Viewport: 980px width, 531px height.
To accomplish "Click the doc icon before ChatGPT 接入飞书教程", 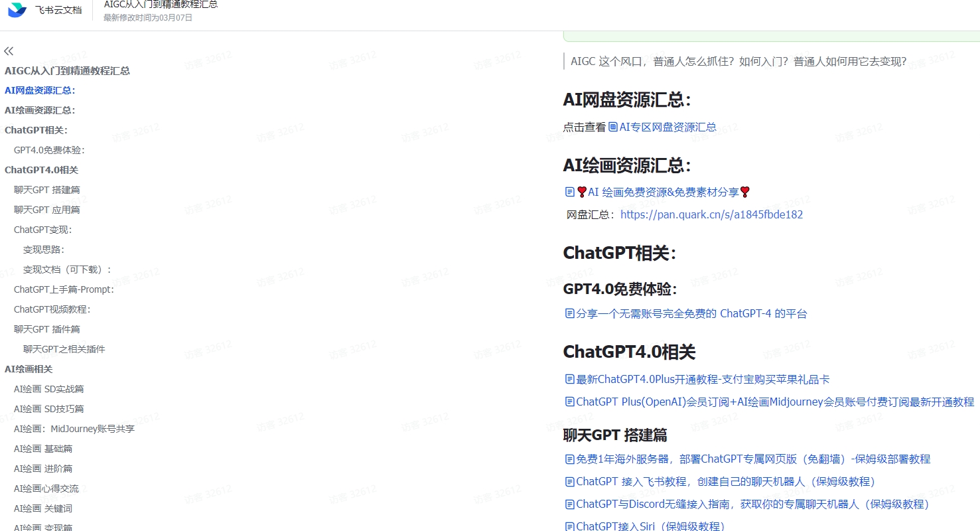I will 569,481.
